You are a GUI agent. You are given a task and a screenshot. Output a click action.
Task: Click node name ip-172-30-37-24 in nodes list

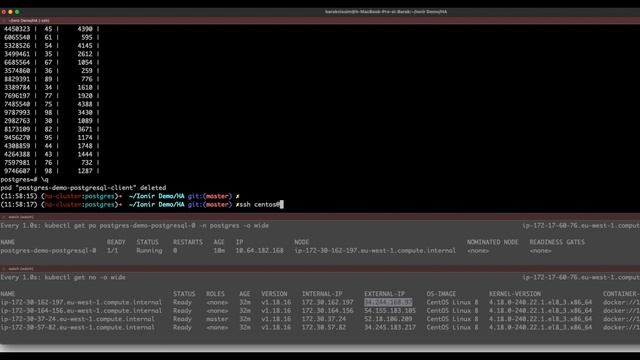pyautogui.click(x=78, y=319)
